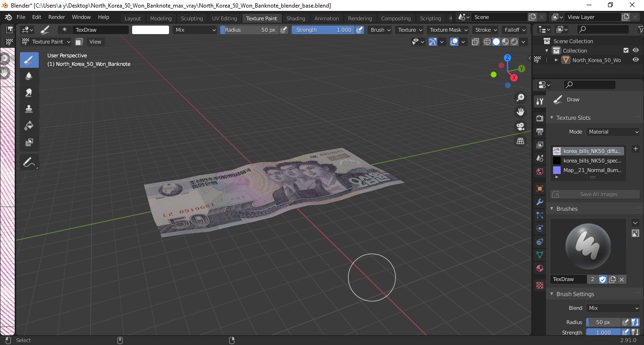
Task: Select the Draw brush tool
Action: [29, 60]
